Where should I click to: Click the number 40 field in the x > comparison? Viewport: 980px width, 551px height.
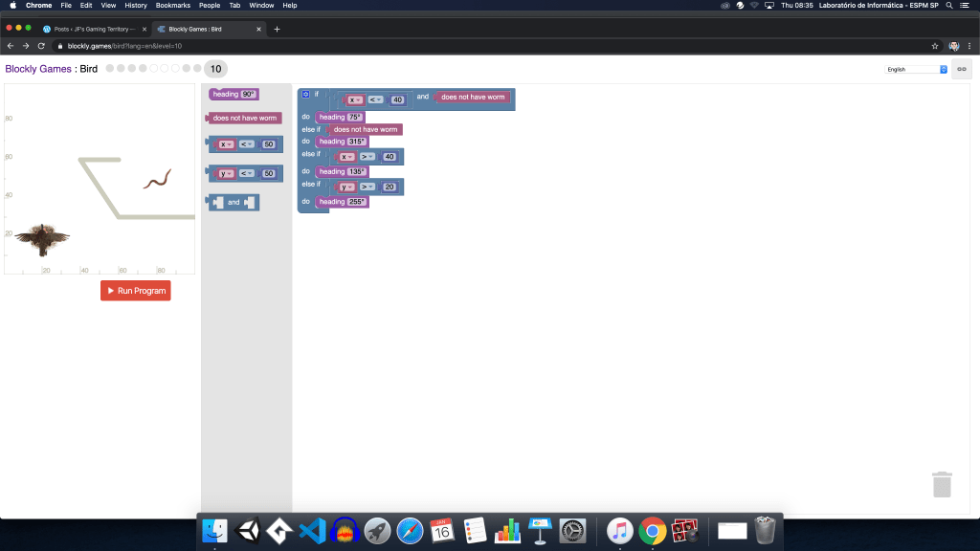pos(389,157)
